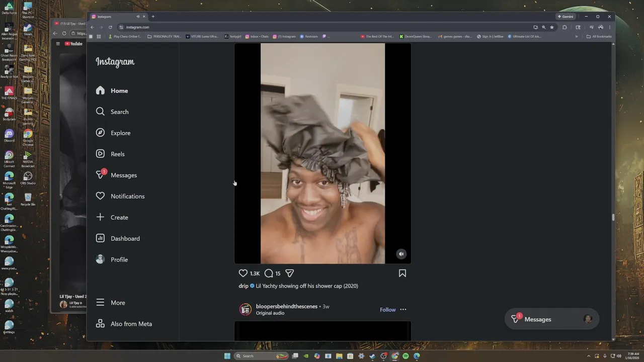Close the Instagram tab
644x362 pixels.
click(x=144, y=17)
